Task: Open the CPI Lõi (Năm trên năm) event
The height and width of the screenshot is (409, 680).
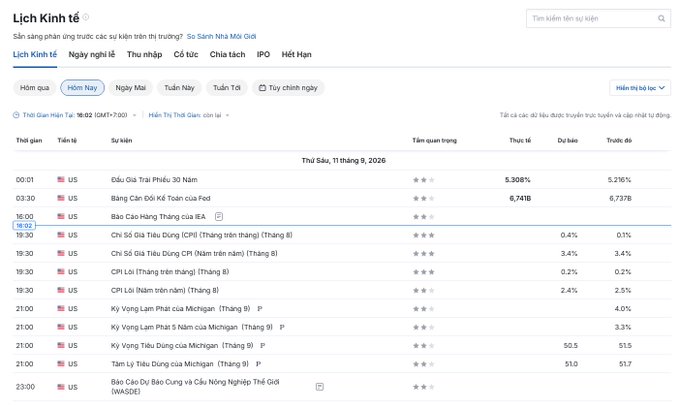Action: point(165,290)
